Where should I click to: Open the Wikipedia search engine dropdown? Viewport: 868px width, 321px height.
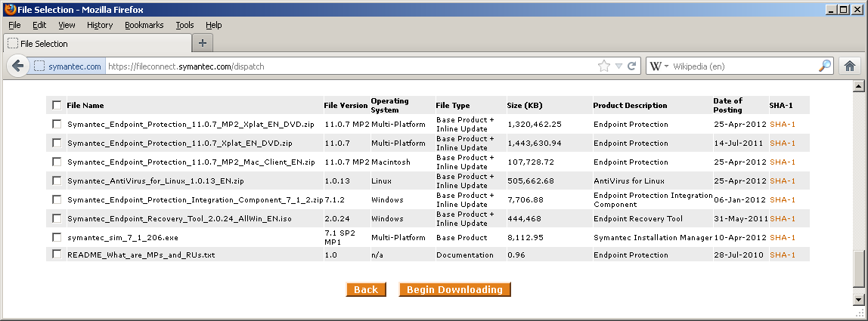coord(659,66)
